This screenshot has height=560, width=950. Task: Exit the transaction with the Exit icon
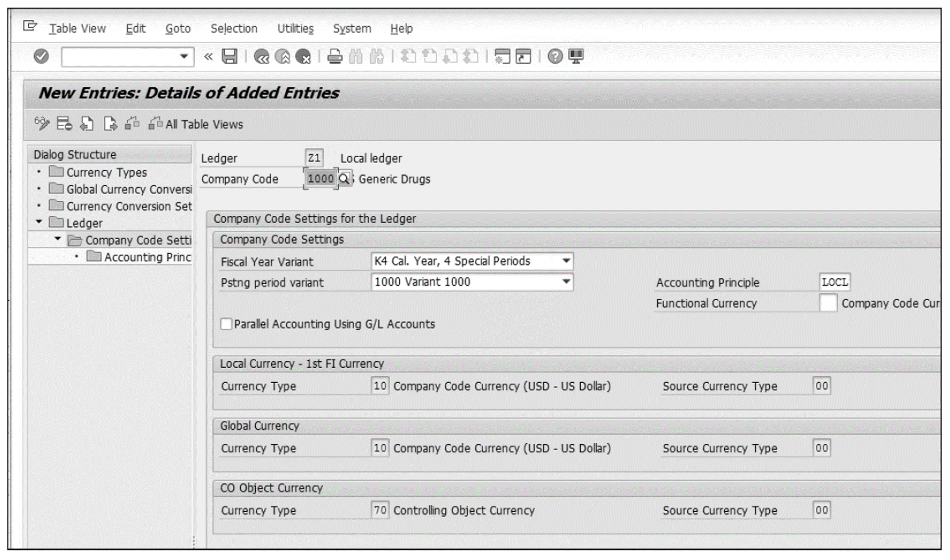[282, 56]
